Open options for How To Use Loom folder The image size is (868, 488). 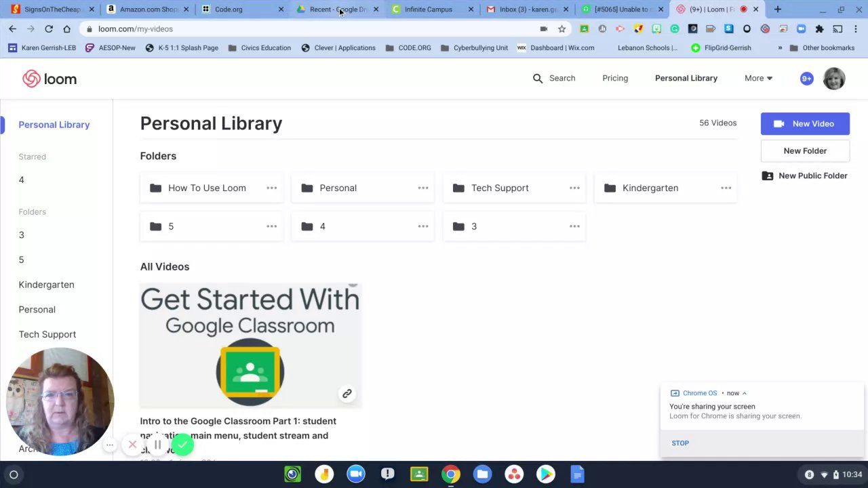coord(271,188)
